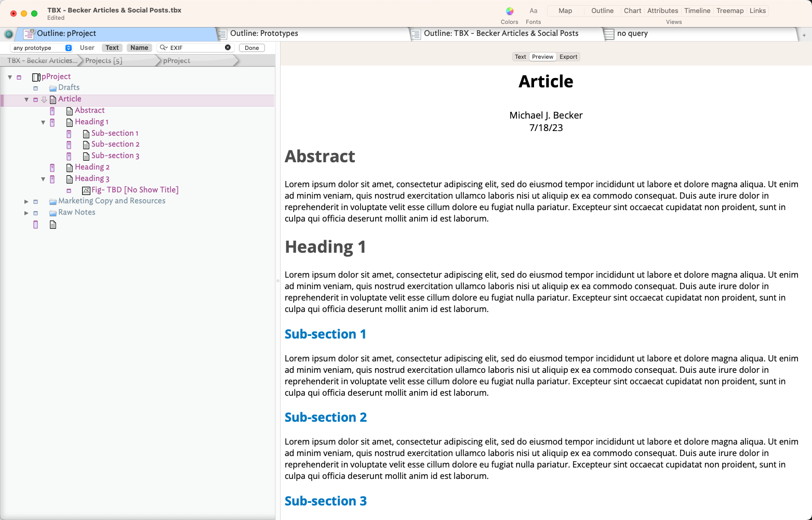Click the Sub-section 1 document icon
Image resolution: width=812 pixels, height=520 pixels.
tap(86, 134)
